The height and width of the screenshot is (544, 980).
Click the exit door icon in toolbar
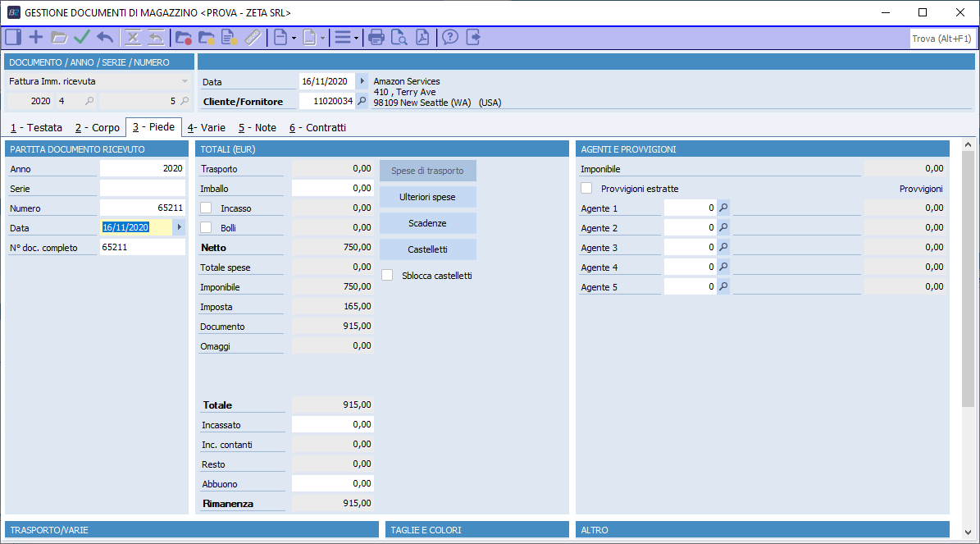(x=473, y=38)
